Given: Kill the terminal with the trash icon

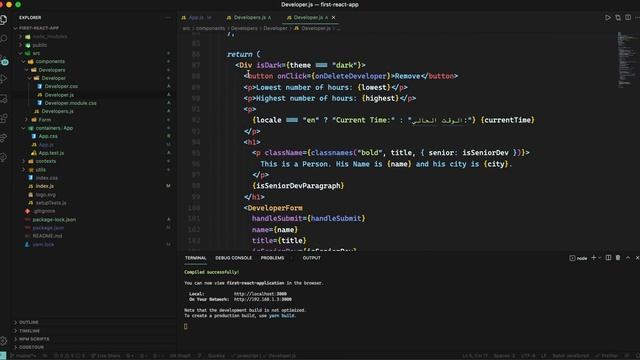Looking at the screenshot, I should (x=618, y=258).
